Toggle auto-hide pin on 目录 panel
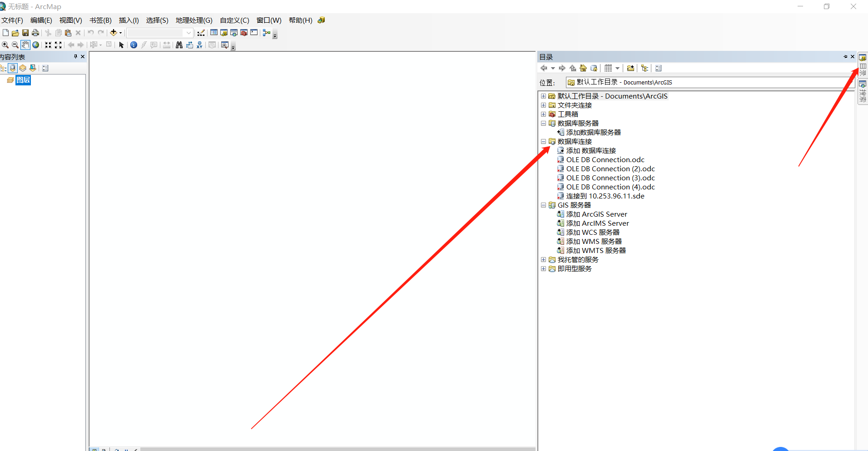The height and width of the screenshot is (451, 868). [846, 56]
